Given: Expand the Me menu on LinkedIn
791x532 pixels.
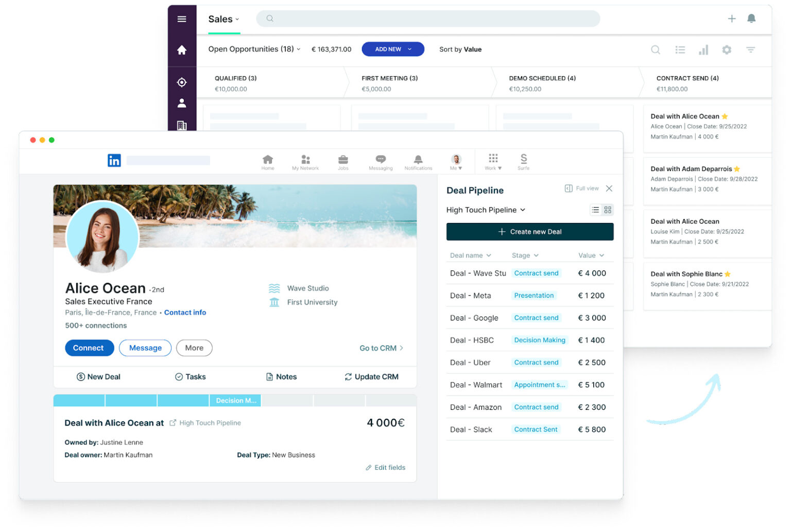Looking at the screenshot, I should pyautogui.click(x=456, y=162).
